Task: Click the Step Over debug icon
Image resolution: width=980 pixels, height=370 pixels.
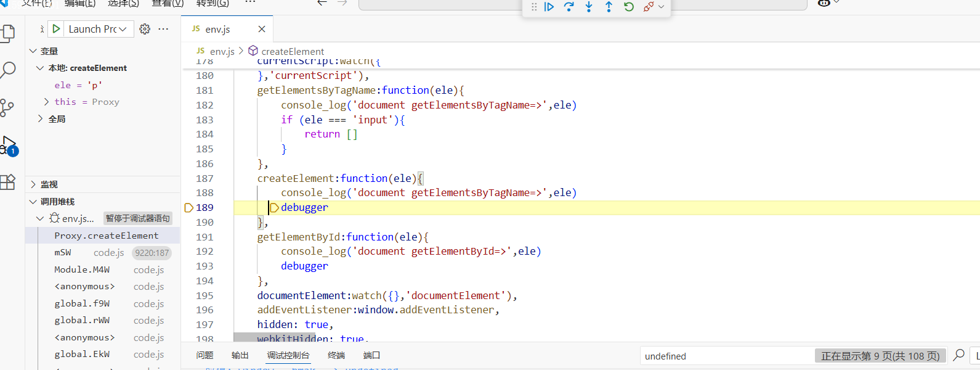Action: pos(569,7)
